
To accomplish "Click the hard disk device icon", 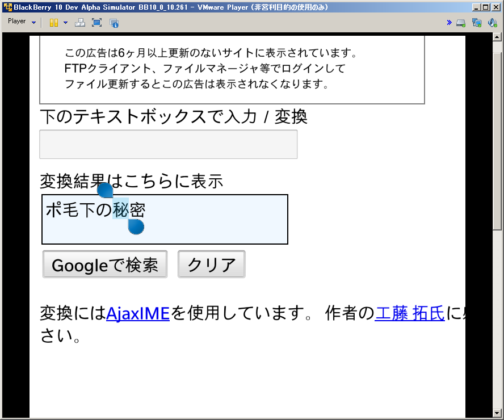I will point(461,23).
